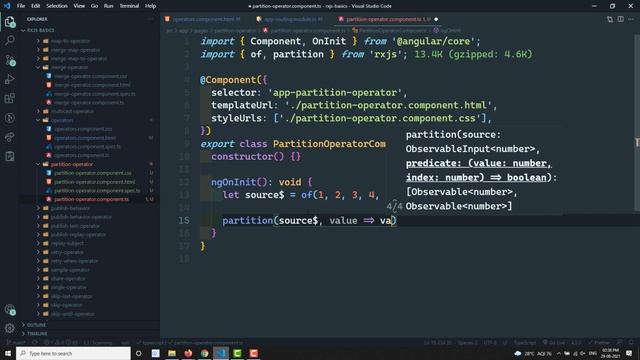Open the Windows notification center icon

coord(629,353)
